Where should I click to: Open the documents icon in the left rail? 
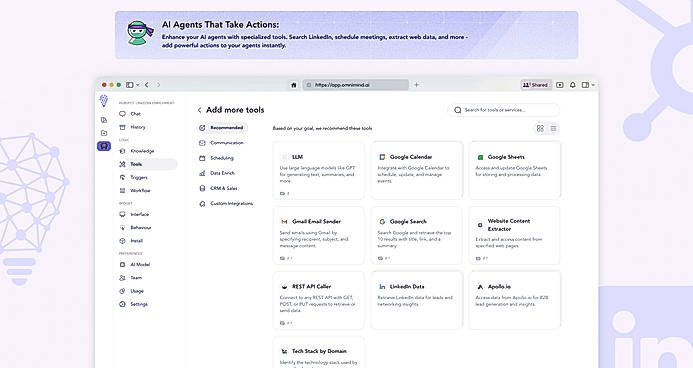coord(104,120)
